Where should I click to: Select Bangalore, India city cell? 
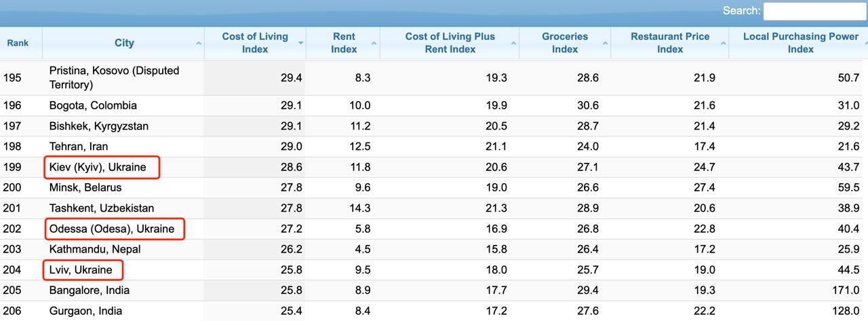click(89, 290)
